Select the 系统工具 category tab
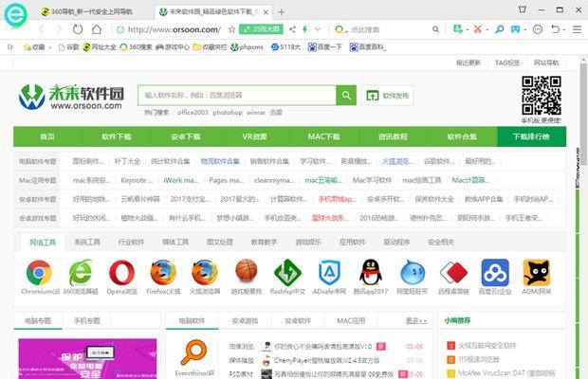 click(87, 243)
